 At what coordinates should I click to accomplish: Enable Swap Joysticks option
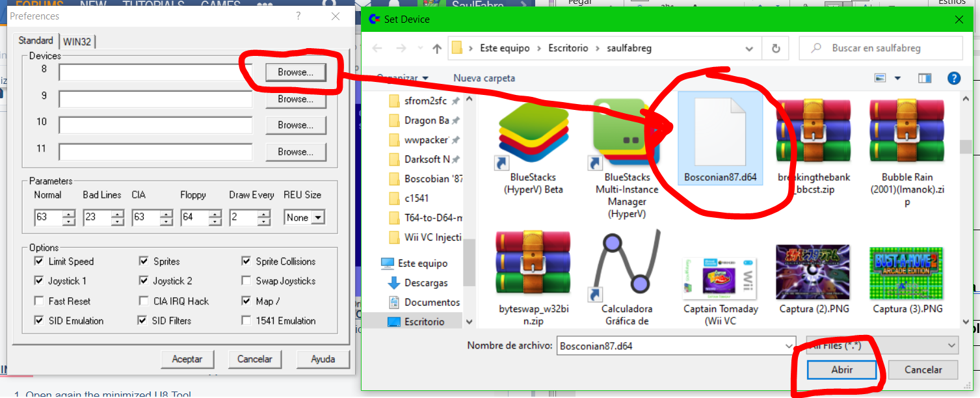pos(246,281)
